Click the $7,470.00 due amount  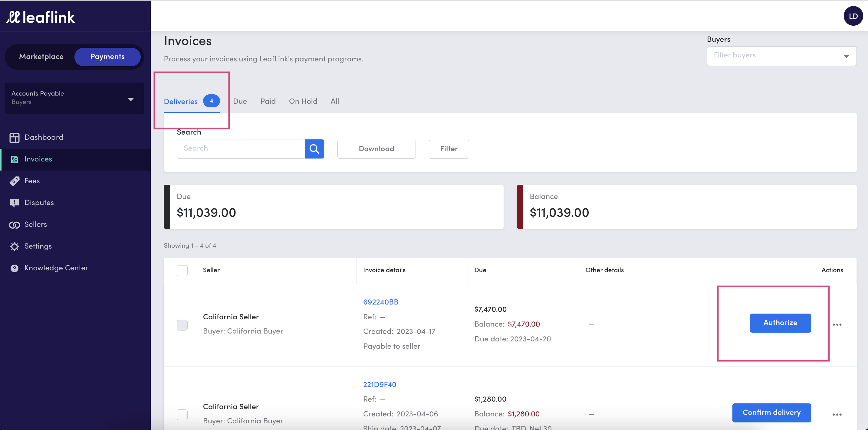pos(490,309)
